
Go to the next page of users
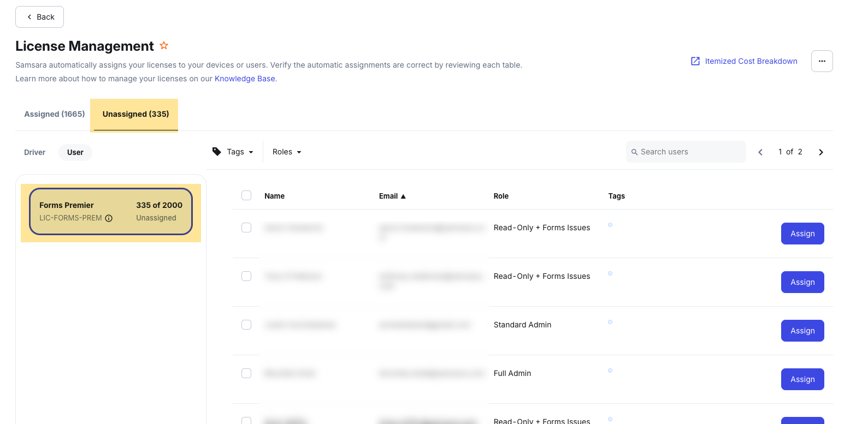click(820, 152)
